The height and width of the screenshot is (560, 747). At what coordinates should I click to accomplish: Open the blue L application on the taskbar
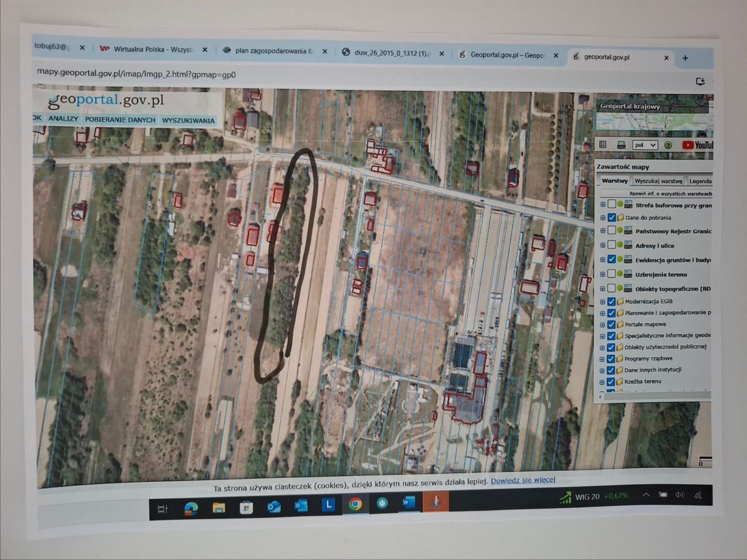point(329,505)
